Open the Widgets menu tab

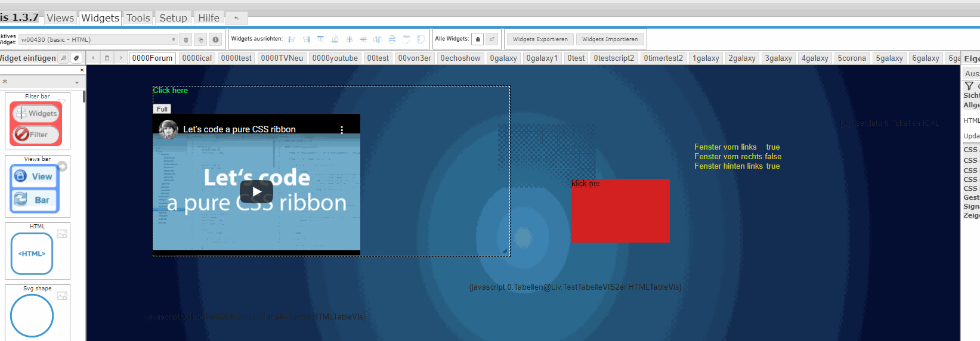pos(100,18)
